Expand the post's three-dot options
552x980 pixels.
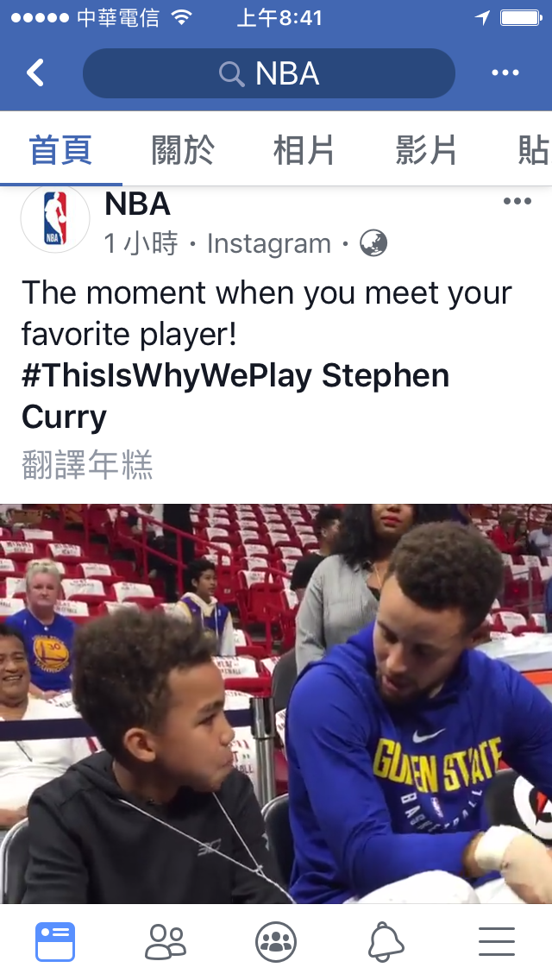tap(517, 201)
